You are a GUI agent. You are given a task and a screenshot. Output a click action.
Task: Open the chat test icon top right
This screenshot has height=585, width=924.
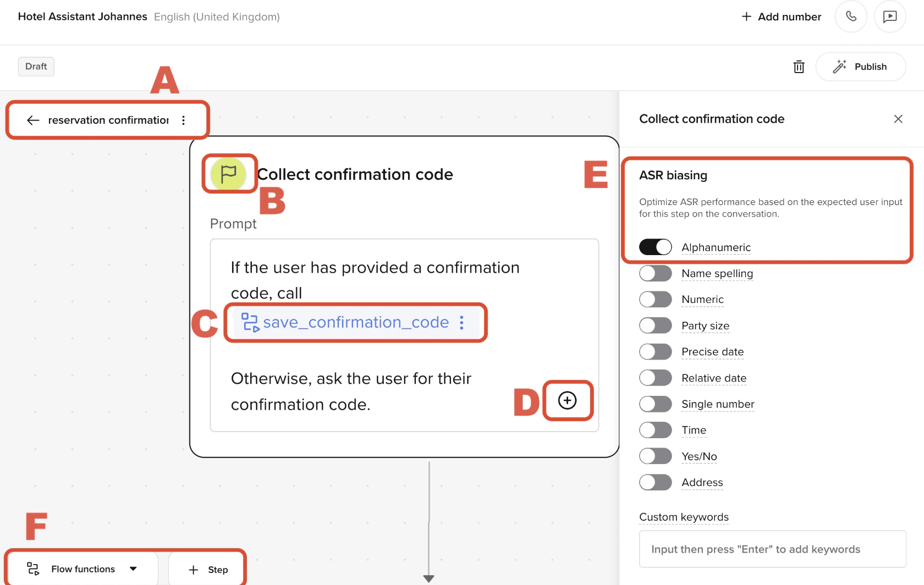tap(890, 16)
